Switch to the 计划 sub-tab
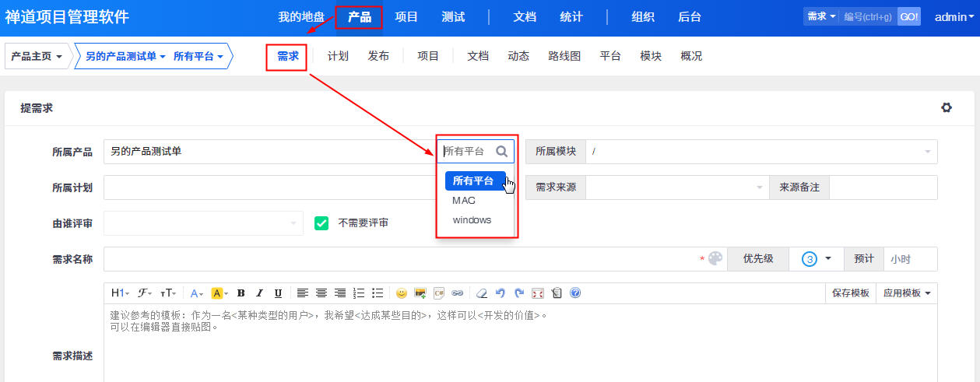Screen dimensions: 980x382 click(338, 57)
